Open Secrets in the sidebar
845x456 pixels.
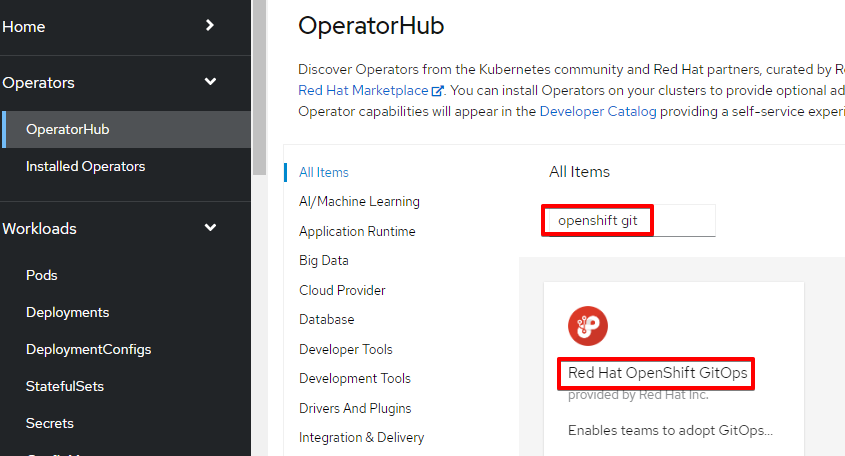50,424
